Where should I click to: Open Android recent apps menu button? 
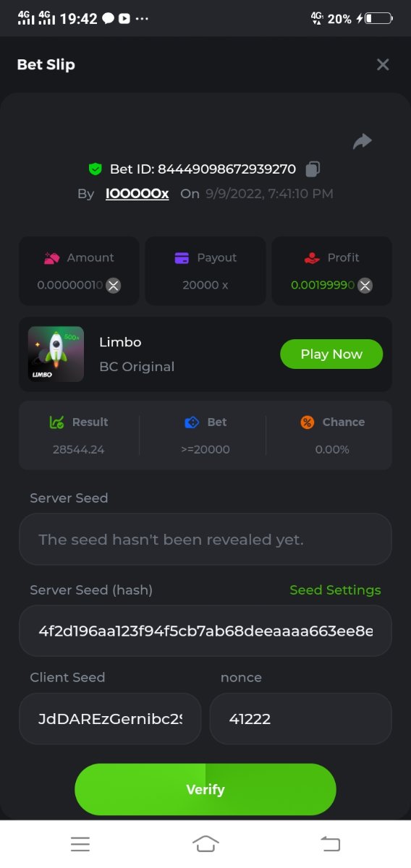(80, 843)
